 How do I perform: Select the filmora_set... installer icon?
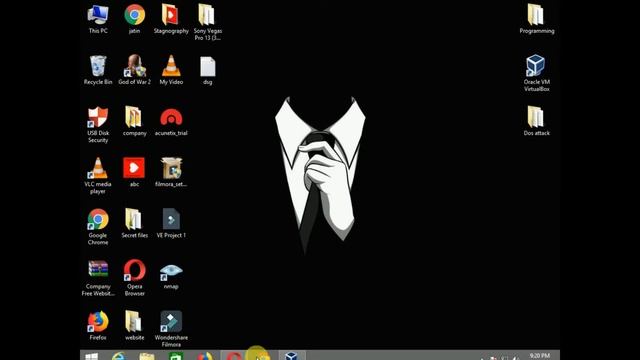171,172
